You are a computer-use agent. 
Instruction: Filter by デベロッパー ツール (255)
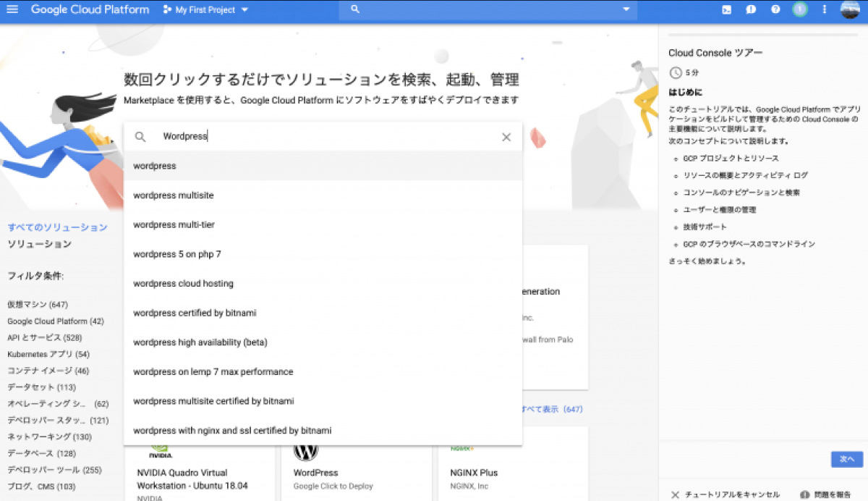(54, 470)
